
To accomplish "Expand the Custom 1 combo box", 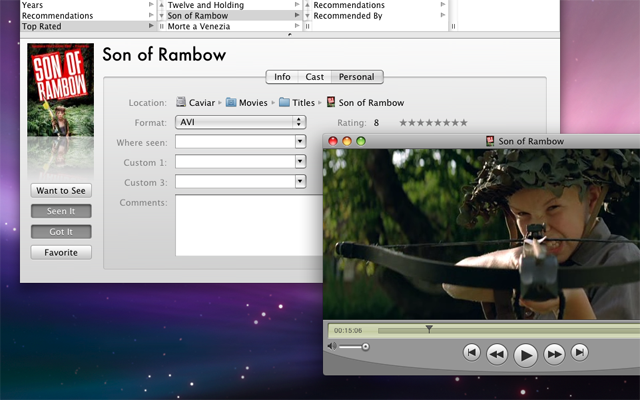I will (x=300, y=161).
